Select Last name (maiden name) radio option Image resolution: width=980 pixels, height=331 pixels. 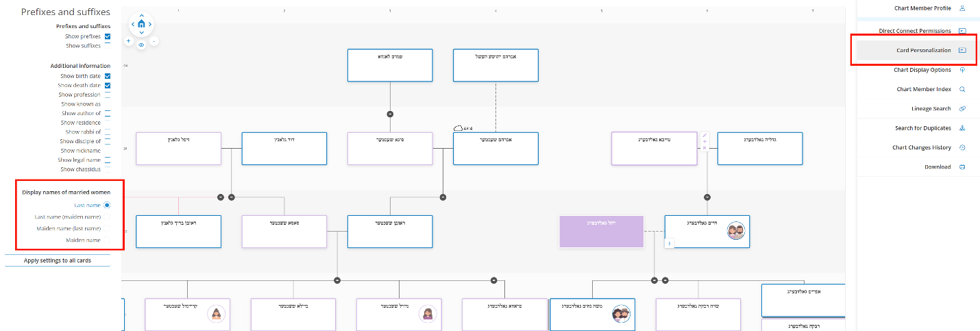pyautogui.click(x=108, y=217)
